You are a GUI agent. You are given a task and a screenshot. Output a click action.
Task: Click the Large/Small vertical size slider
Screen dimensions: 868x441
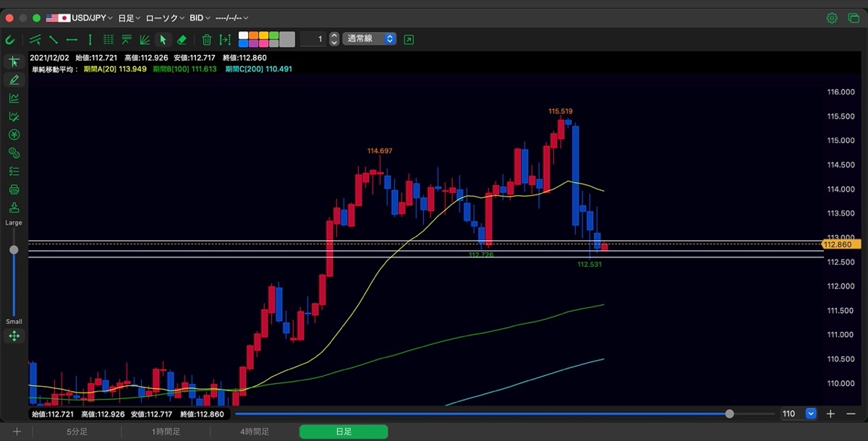(14, 272)
